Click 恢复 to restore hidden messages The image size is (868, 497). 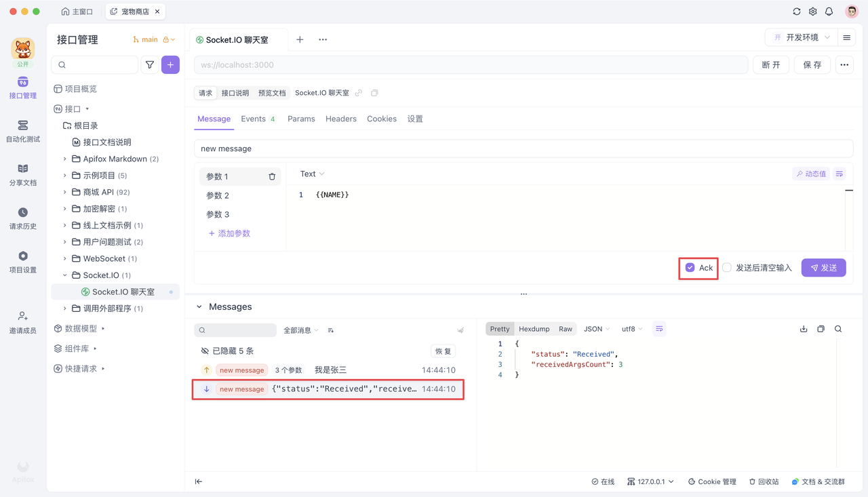pyautogui.click(x=443, y=351)
